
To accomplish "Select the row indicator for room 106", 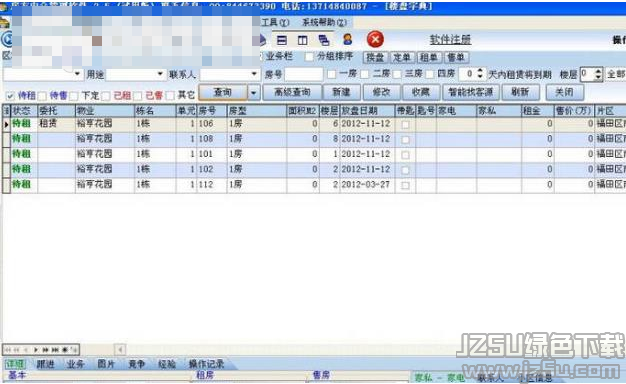I will 6,125.
